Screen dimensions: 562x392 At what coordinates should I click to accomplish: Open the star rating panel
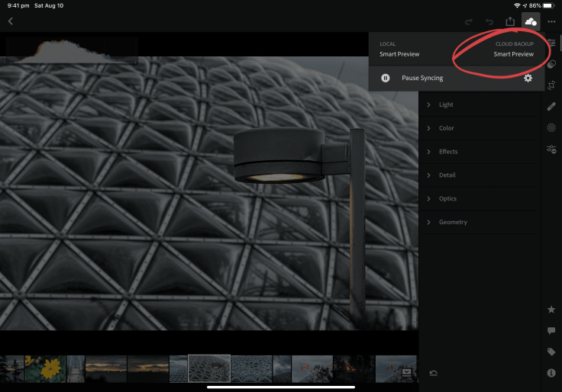tap(551, 310)
